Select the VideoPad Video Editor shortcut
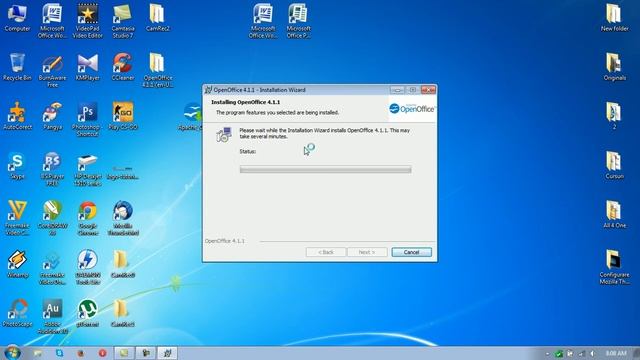The width and height of the screenshot is (640, 360). pos(88,20)
